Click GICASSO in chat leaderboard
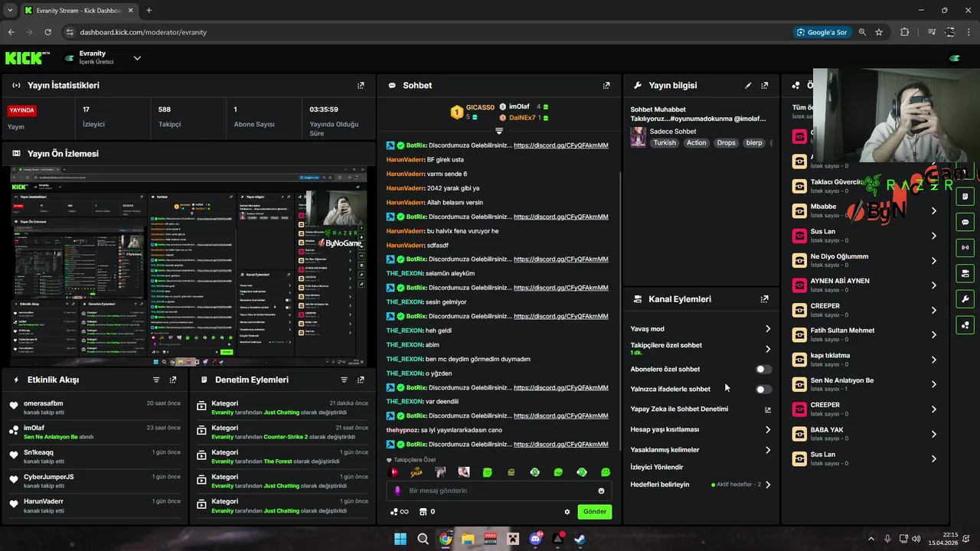This screenshot has width=980, height=551. click(480, 108)
